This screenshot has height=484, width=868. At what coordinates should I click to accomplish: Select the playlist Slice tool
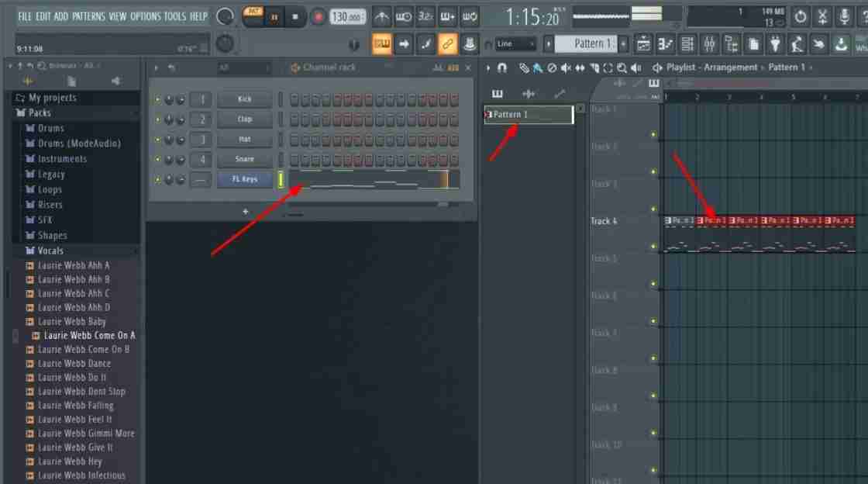tap(594, 68)
